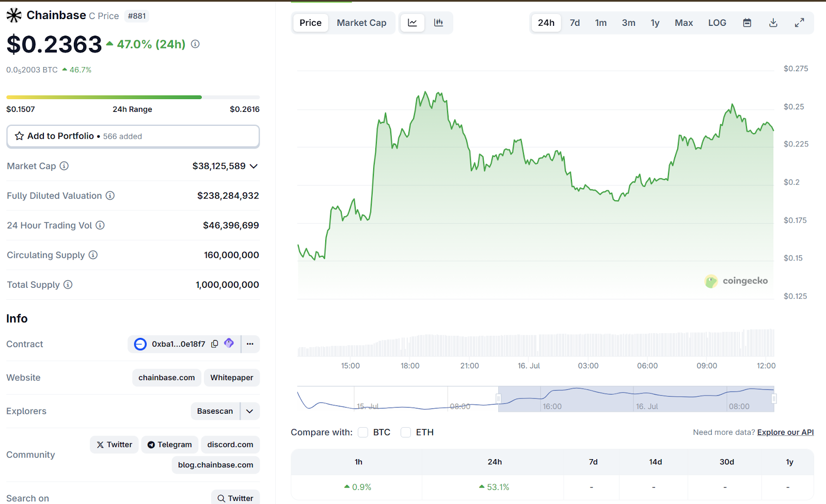Click the $0.2616 range high value
Image resolution: width=826 pixels, height=504 pixels.
coord(245,109)
